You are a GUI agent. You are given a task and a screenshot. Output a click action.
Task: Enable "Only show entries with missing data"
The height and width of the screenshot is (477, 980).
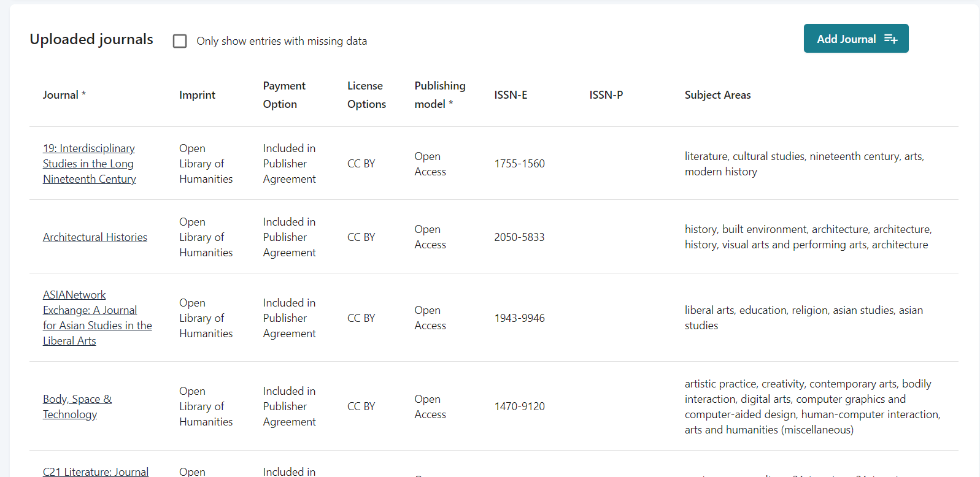click(x=179, y=40)
